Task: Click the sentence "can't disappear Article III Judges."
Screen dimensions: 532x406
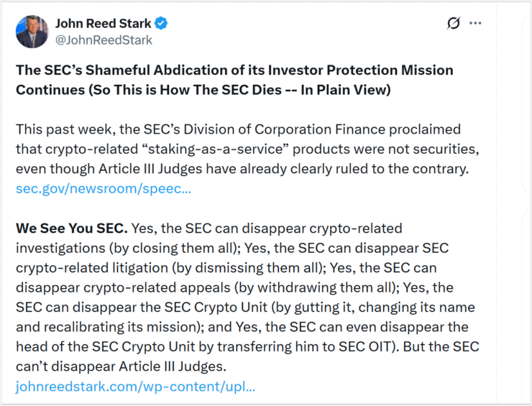Action: [121, 366]
